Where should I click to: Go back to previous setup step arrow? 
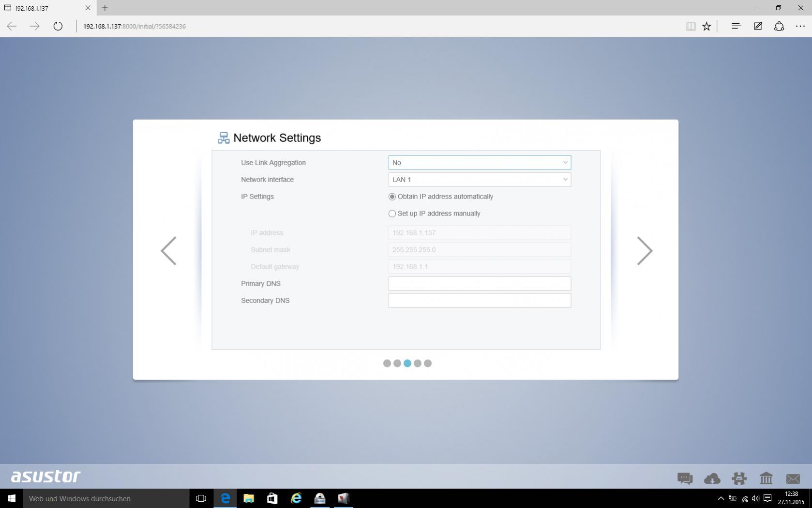168,251
